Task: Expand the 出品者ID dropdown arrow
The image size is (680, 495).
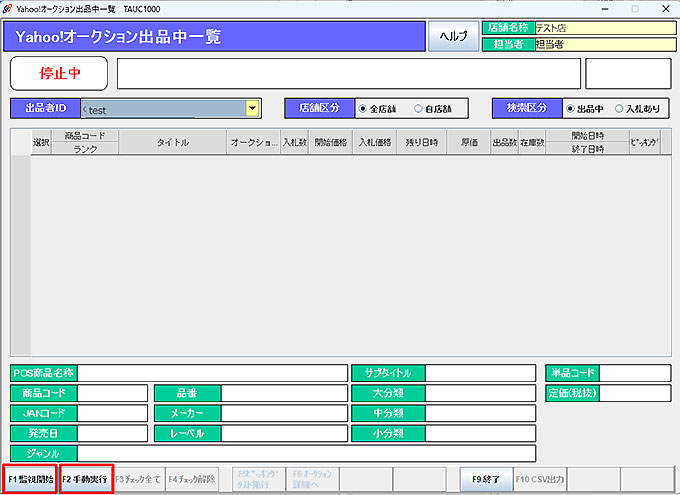Action: click(252, 109)
